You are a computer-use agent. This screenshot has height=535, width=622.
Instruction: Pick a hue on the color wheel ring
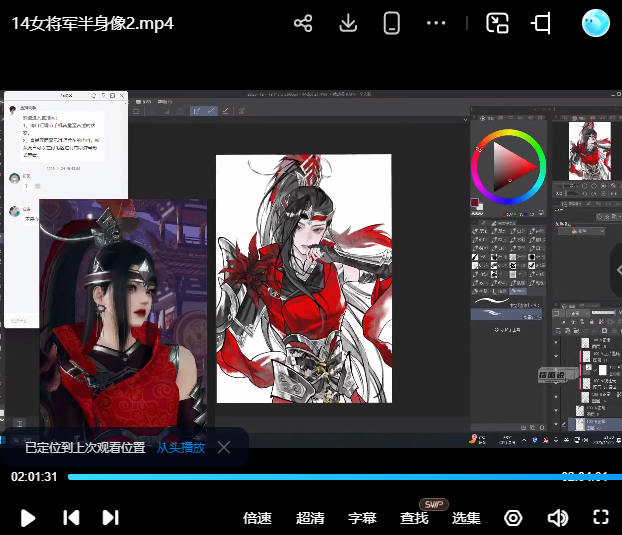(508, 167)
